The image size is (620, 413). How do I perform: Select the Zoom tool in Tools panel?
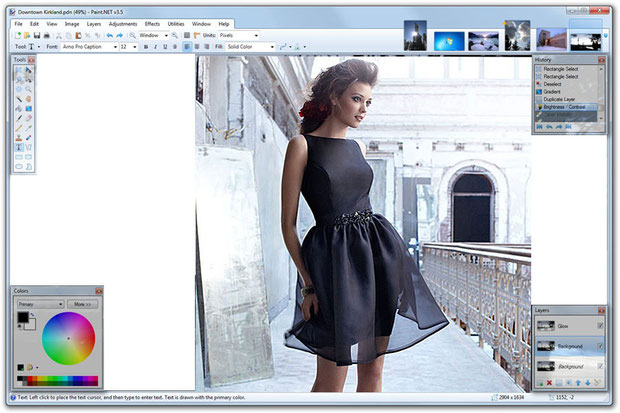click(x=28, y=89)
